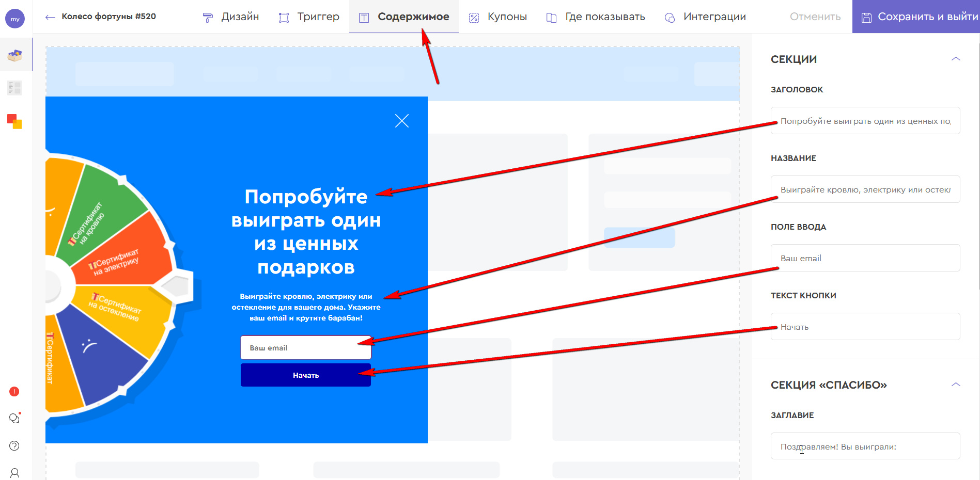Switch to the Триггер tab
This screenshot has height=480, width=980.
point(308,17)
